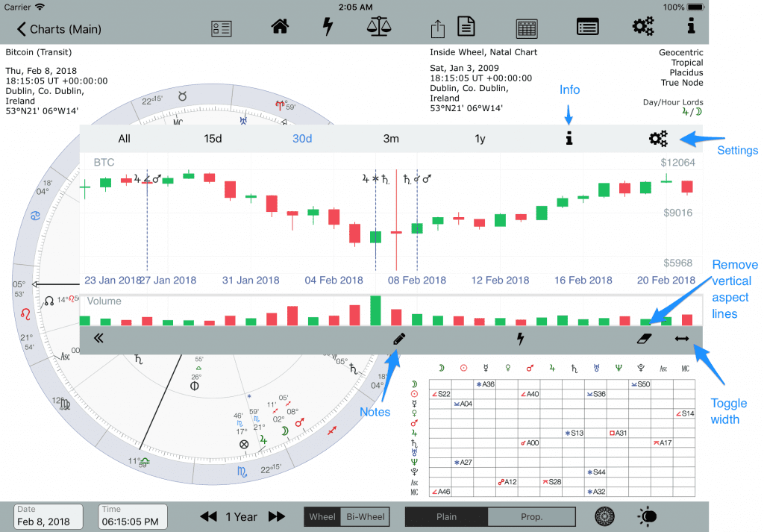Toggle the sun brightness theme icon
The image size is (764, 532).
[648, 516]
